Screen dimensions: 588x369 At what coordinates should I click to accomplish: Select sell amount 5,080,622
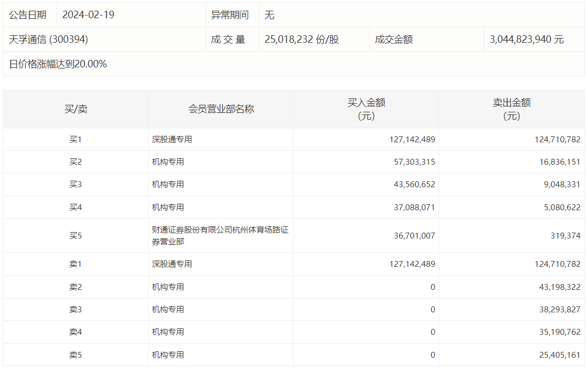(x=562, y=207)
